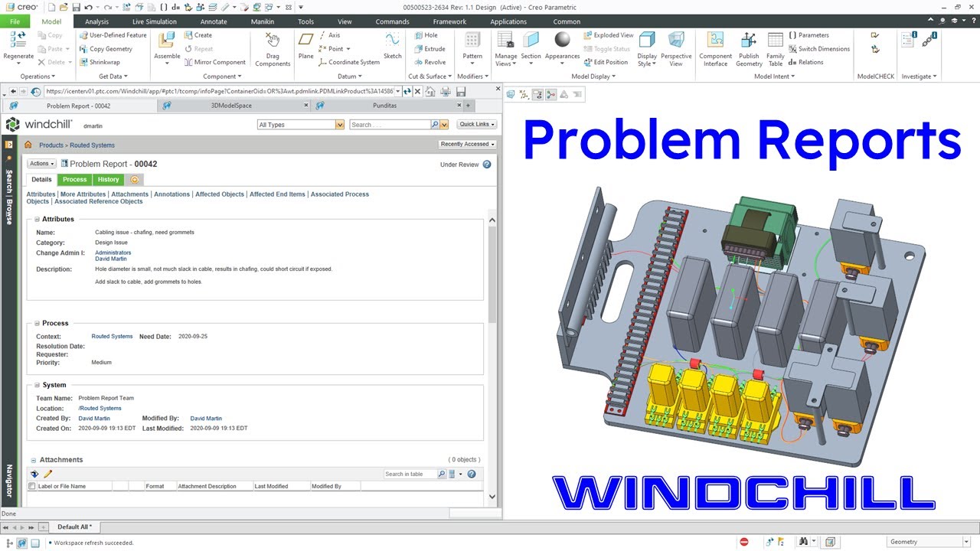The height and width of the screenshot is (551, 980).
Task: Collapse the System section
Action: tap(37, 386)
